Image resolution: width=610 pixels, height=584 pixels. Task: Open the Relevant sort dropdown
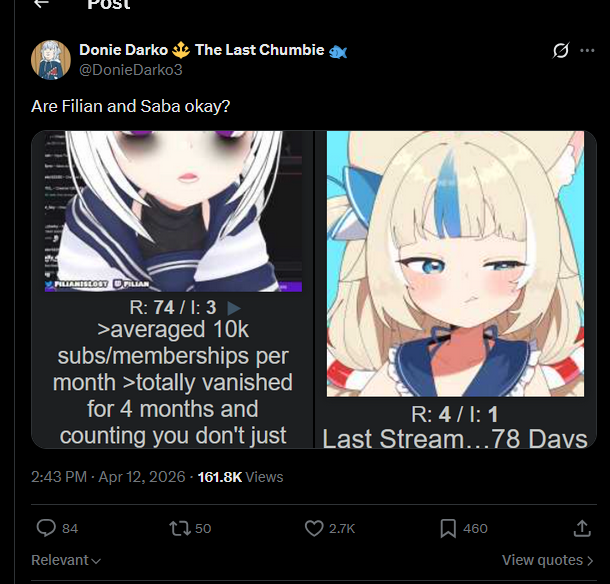[x=66, y=560]
